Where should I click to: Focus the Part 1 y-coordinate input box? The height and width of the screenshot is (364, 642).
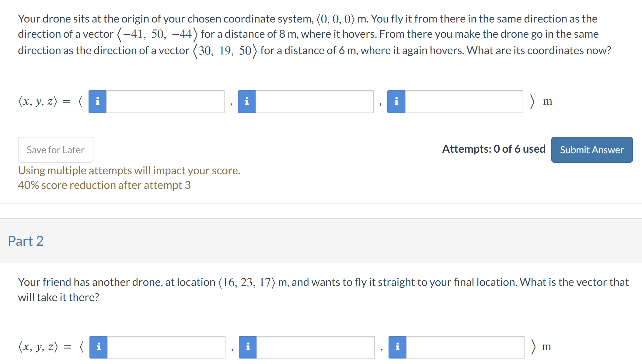(x=315, y=102)
